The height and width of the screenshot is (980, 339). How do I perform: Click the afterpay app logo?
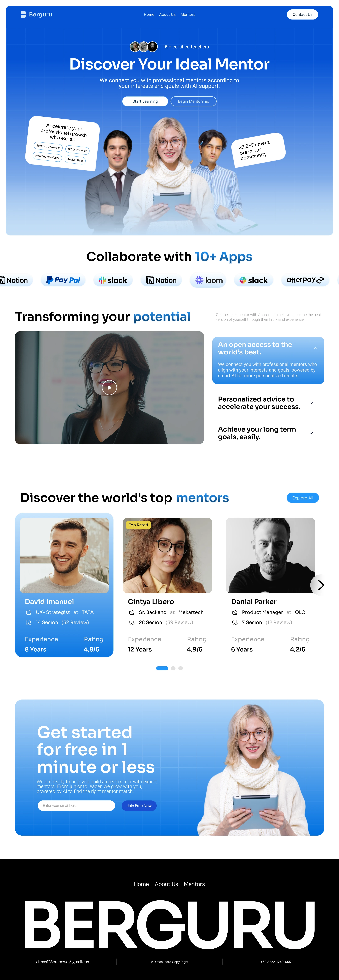pos(305,280)
